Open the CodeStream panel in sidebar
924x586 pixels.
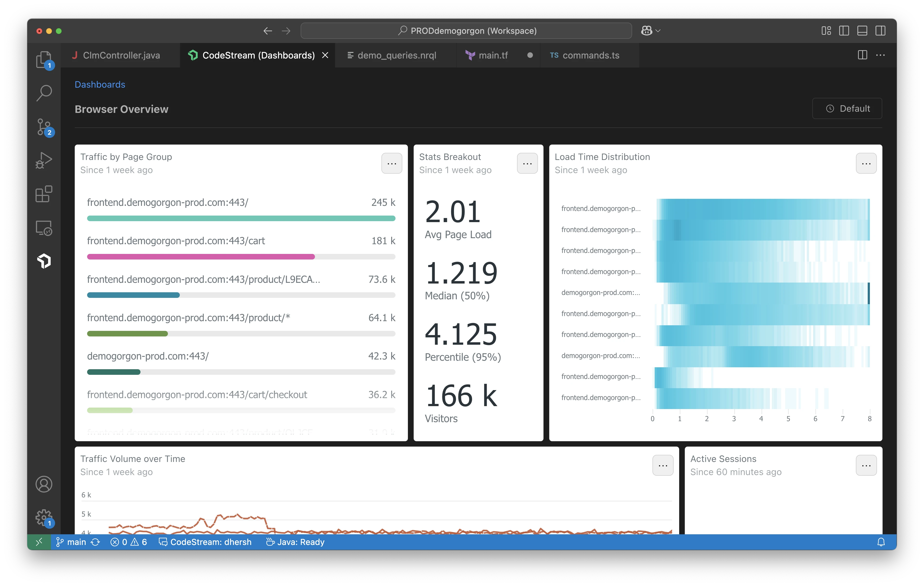tap(44, 261)
